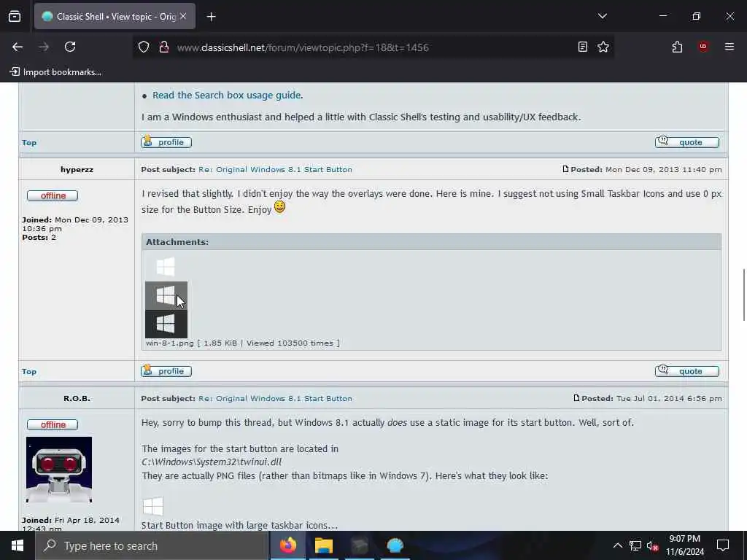Viewport: 747px width, 560px height.
Task: Open the clock showing 9:07 PM
Action: pos(684,545)
